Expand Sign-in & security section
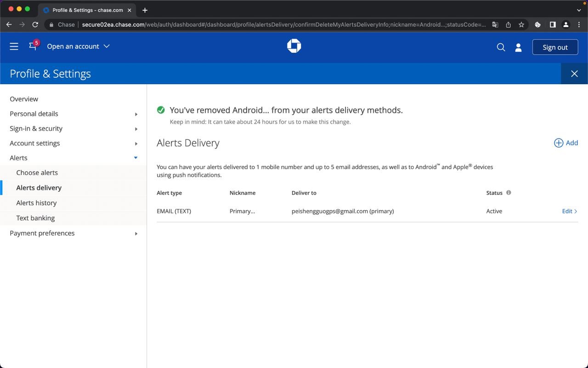Viewport: 588px width, 368px height. (x=73, y=128)
